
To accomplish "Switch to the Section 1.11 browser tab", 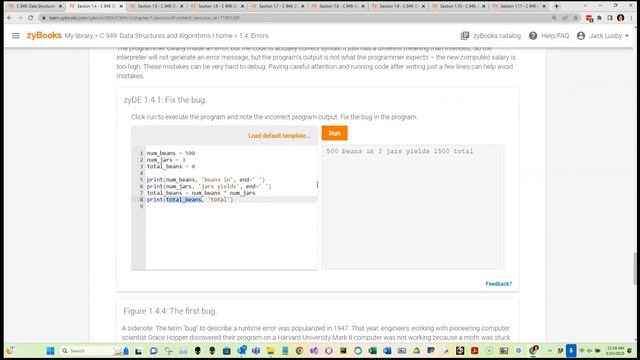I will click(518, 6).
